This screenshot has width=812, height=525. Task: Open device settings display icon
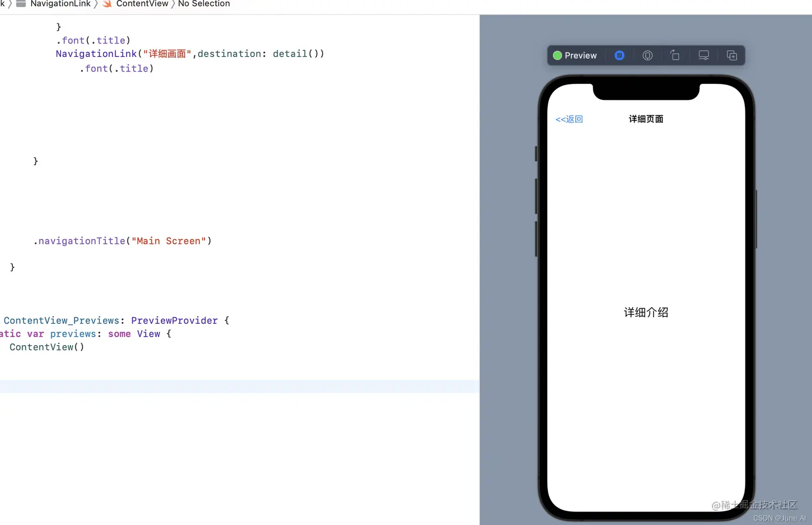[704, 55]
